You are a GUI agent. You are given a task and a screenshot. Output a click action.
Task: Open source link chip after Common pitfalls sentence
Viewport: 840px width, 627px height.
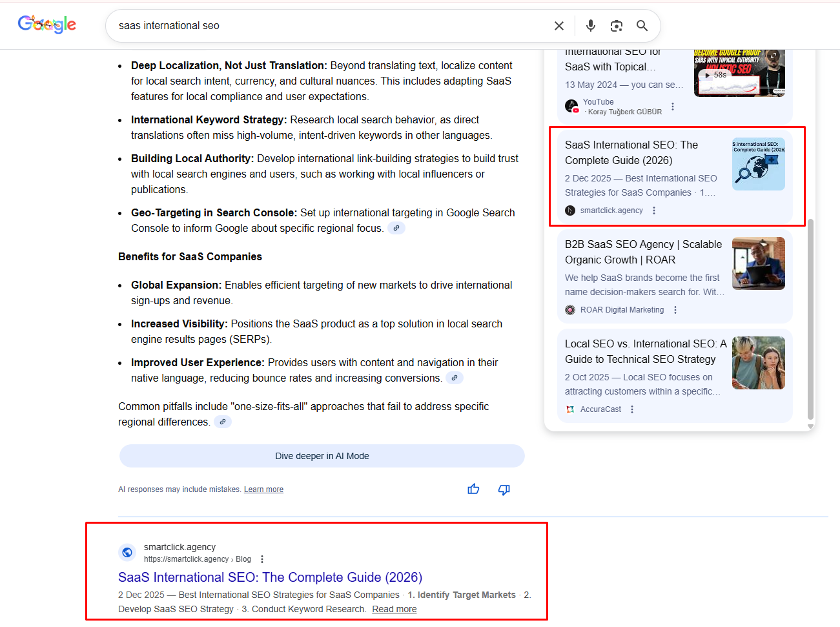pos(223,422)
